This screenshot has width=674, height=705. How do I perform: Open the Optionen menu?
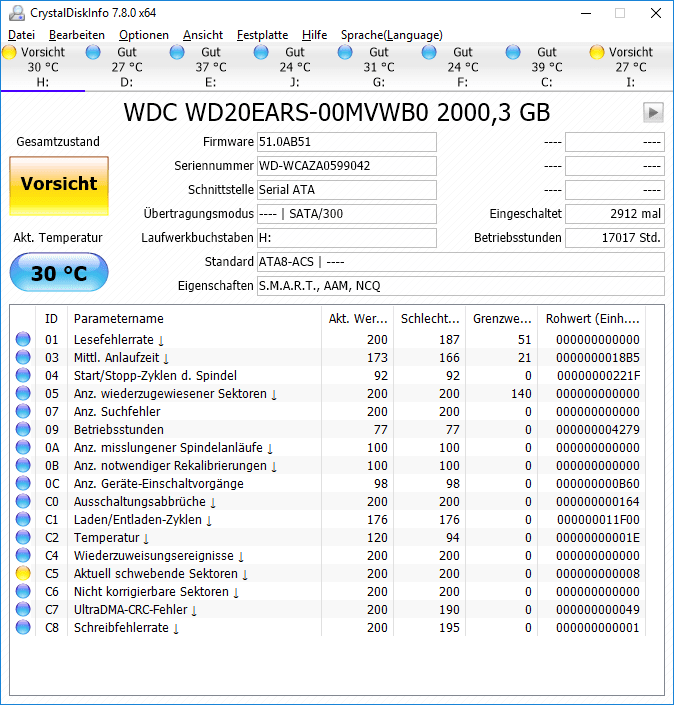coord(144,35)
